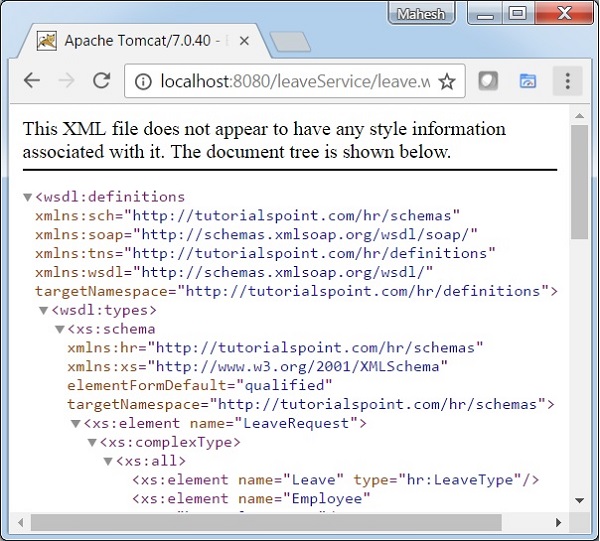Image resolution: width=600 pixels, height=541 pixels.
Task: Open the Chrome three-dot menu
Action: point(567,81)
